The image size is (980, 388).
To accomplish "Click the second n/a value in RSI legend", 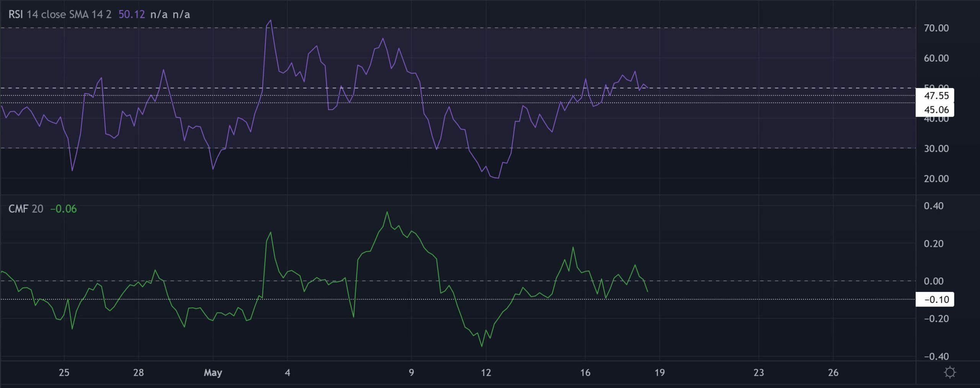I will pyautogui.click(x=182, y=15).
